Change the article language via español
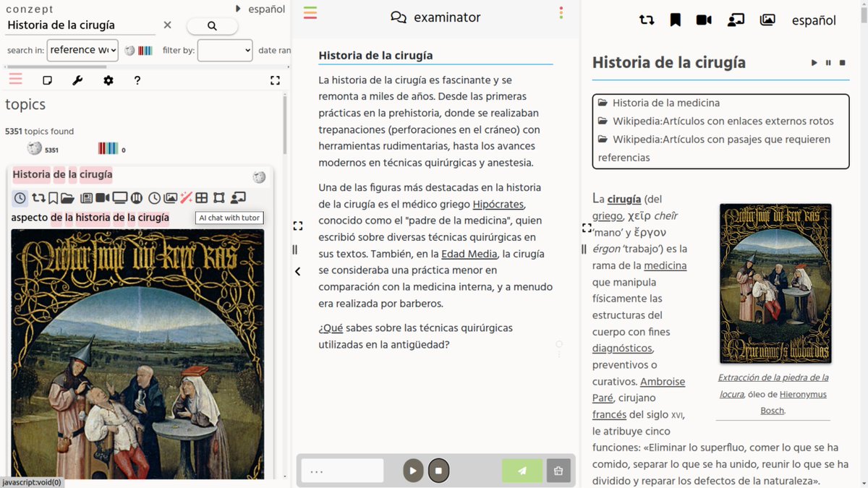This screenshot has height=488, width=868. [814, 20]
